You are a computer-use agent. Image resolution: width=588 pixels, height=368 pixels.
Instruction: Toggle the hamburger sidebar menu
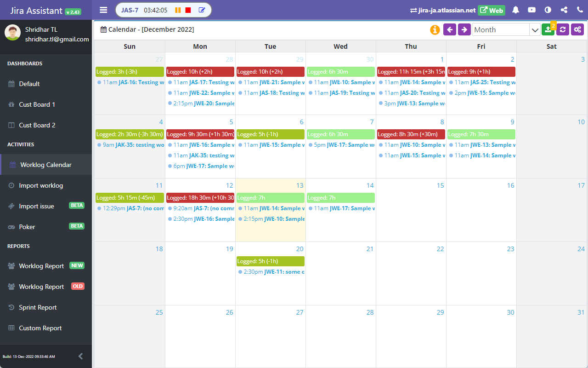[103, 10]
